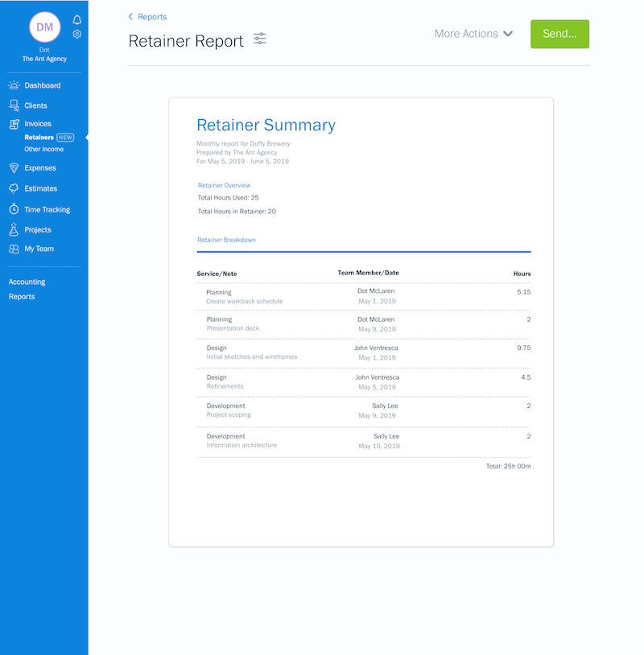Select Initial sketches and wireframes note
The image size is (644, 655).
click(x=252, y=356)
